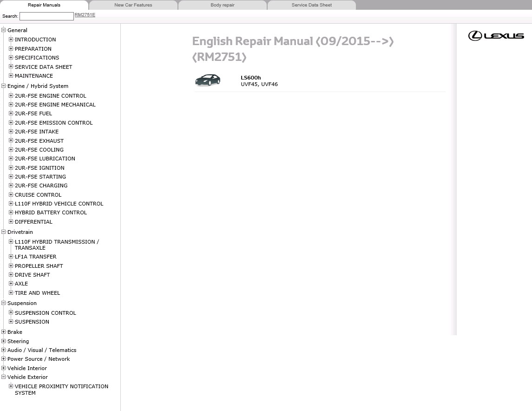Viewport: 532px width, 411px height.
Task: Expand VEHICLE PROXIMITY NOTIFICATION SYSTEM node
Action: [11, 386]
